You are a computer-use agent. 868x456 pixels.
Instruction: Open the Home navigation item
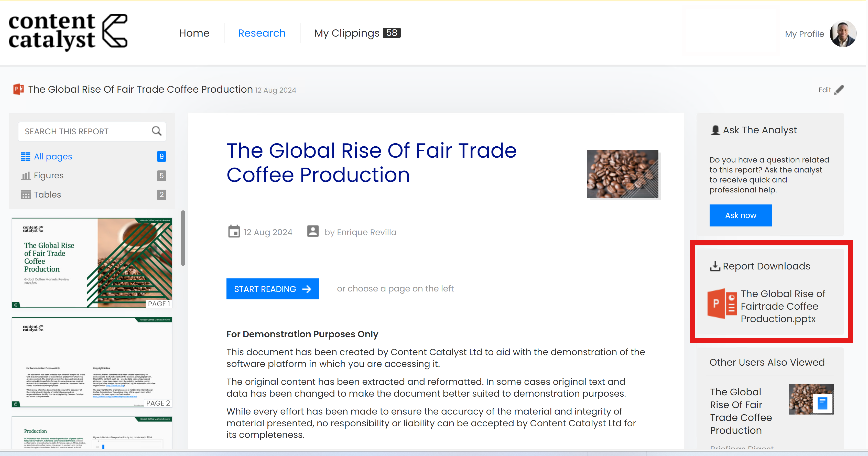(194, 33)
